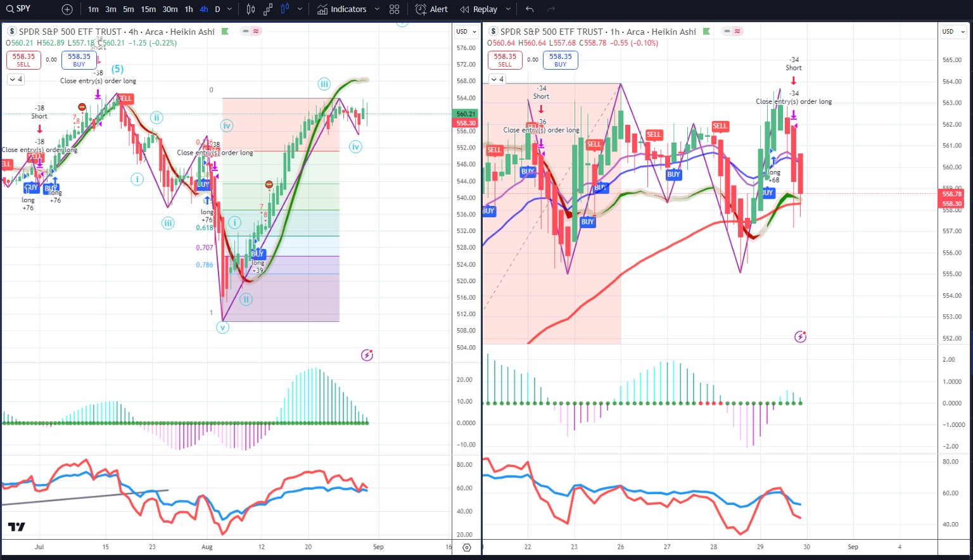
Task: Select the 1m timeframe
Action: tap(93, 10)
